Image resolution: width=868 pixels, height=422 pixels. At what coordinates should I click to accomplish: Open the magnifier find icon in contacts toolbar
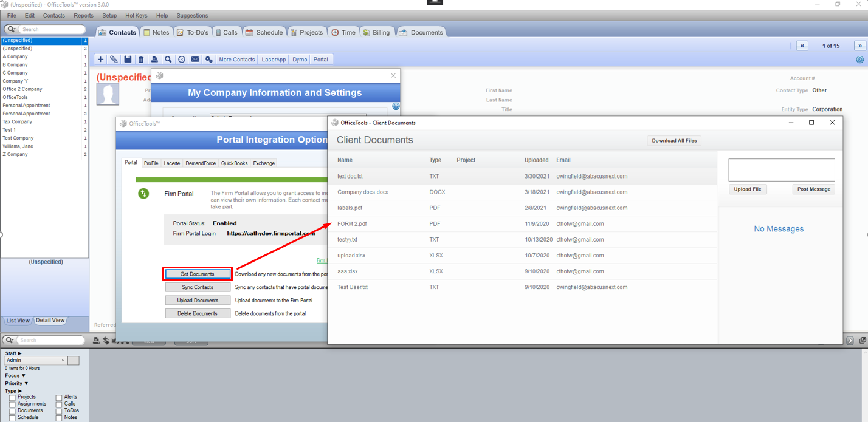(168, 60)
